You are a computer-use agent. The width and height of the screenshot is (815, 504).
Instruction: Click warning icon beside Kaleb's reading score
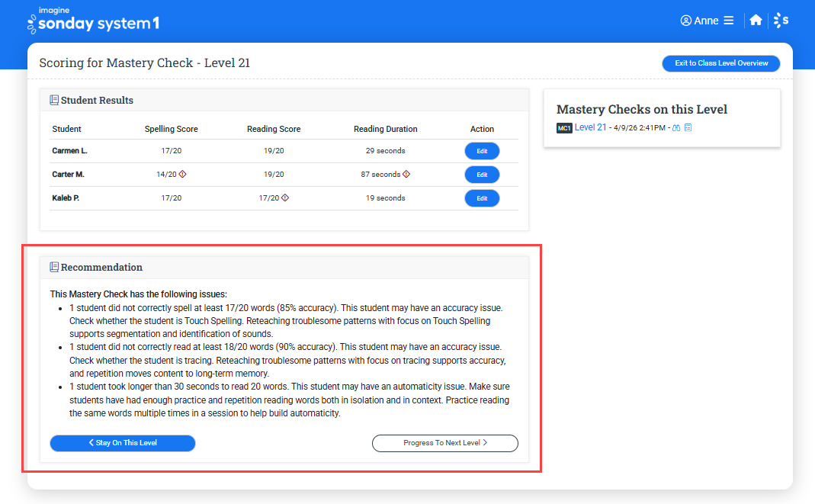tap(285, 197)
